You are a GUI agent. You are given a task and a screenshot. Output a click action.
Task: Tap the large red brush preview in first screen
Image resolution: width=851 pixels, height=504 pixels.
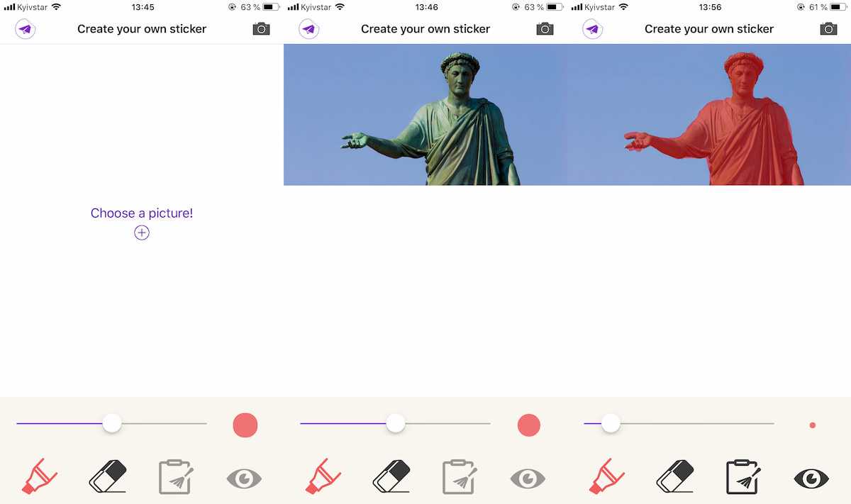pyautogui.click(x=245, y=425)
